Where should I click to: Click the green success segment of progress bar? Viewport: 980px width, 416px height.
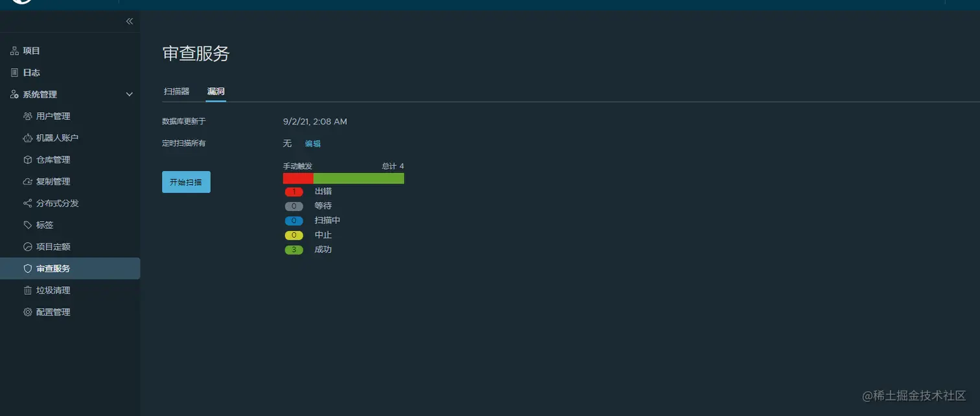(359, 178)
